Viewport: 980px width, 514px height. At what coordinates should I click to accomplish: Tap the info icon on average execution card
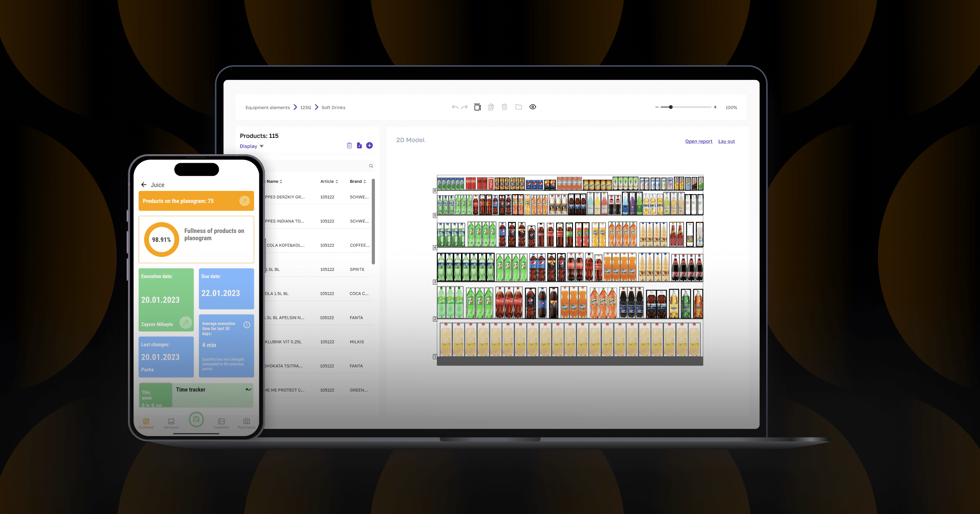click(247, 325)
